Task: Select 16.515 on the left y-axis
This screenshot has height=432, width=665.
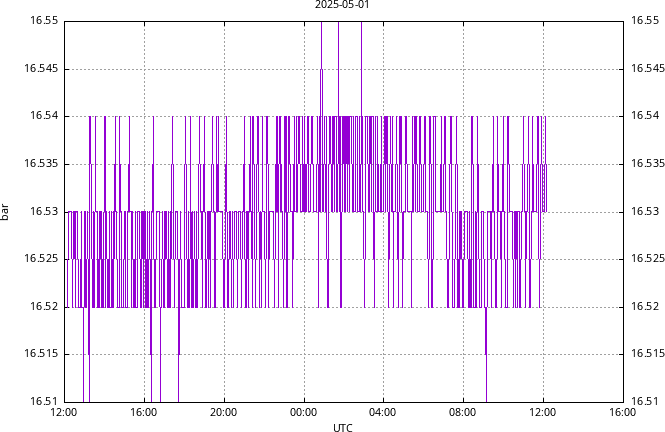Action: (x=41, y=354)
